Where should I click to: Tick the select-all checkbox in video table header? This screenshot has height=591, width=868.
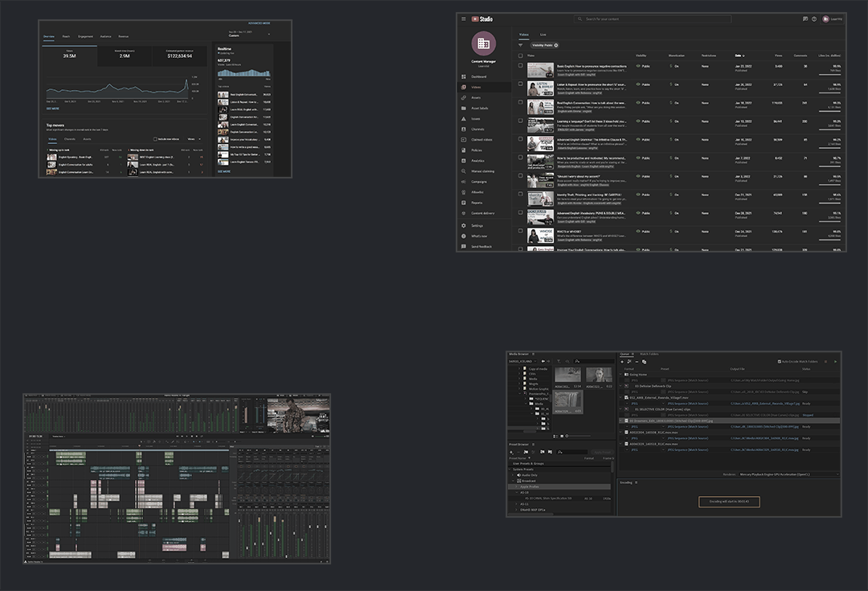click(x=521, y=55)
